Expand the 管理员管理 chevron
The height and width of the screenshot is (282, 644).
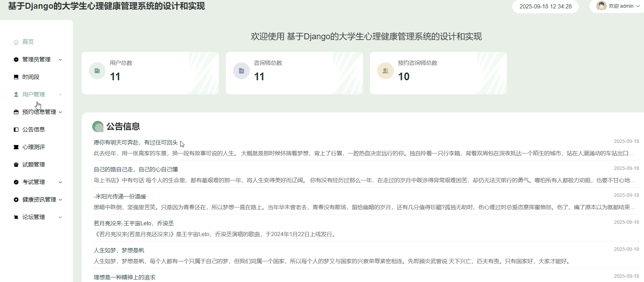point(60,60)
